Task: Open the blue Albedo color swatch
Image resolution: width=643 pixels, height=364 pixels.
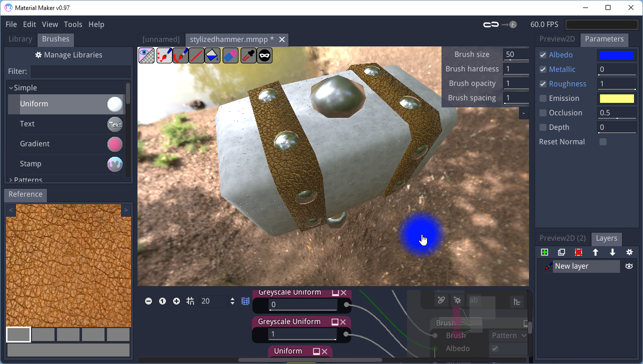Action: [616, 55]
